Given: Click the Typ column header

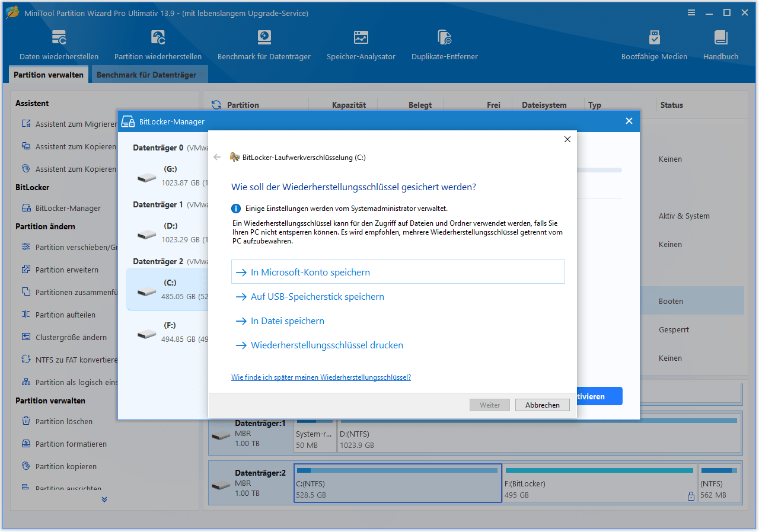Looking at the screenshot, I should [595, 105].
